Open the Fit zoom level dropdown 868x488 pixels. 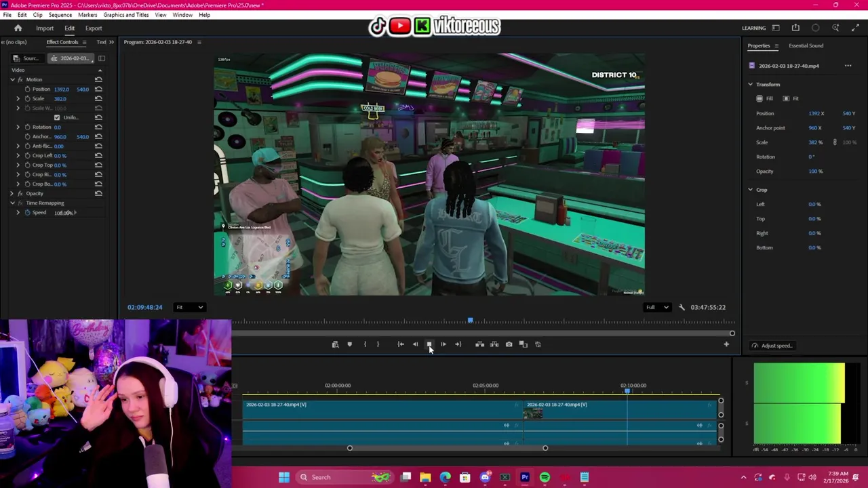pos(189,307)
